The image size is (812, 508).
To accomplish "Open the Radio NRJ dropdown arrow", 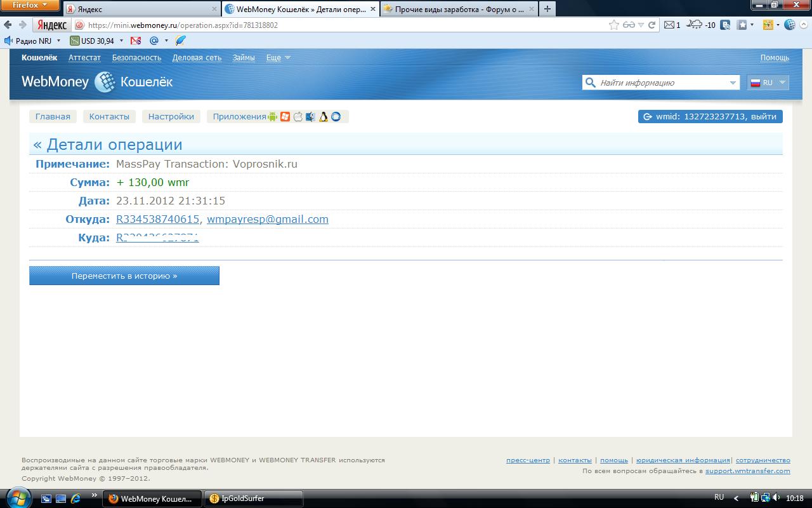I will tap(58, 41).
